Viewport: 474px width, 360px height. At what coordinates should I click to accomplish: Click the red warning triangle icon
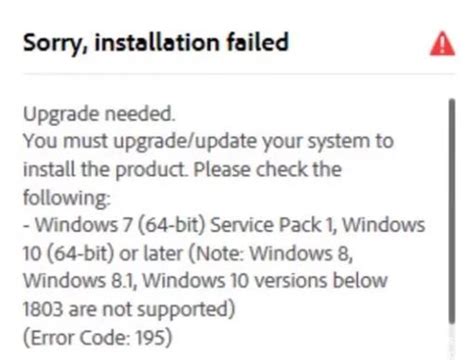442,44
